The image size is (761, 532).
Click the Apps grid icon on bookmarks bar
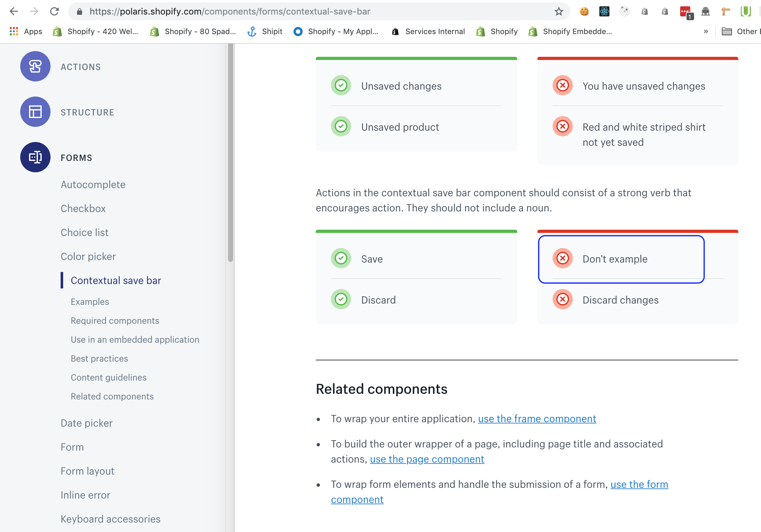click(x=14, y=32)
